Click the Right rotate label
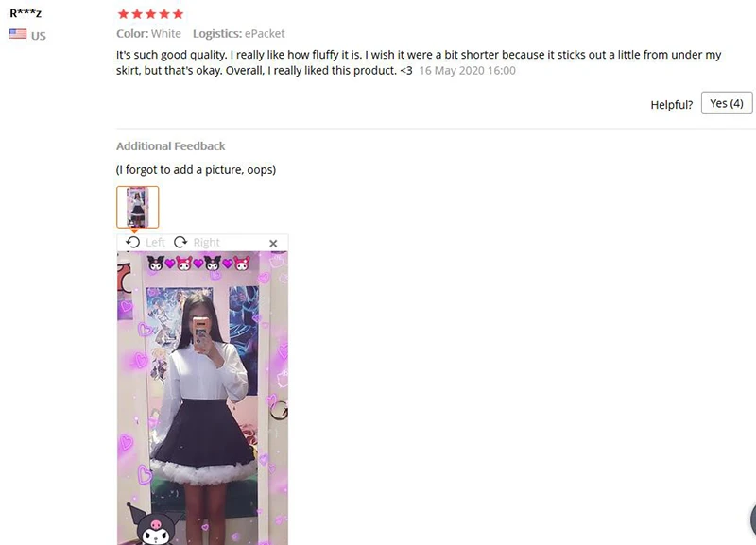756x545 pixels. coord(206,243)
